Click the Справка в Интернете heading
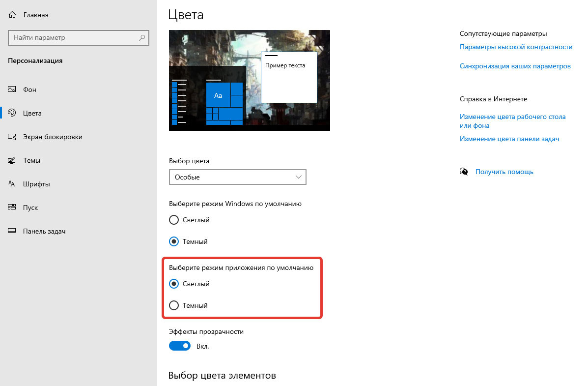This screenshot has width=588, height=386. click(x=493, y=99)
